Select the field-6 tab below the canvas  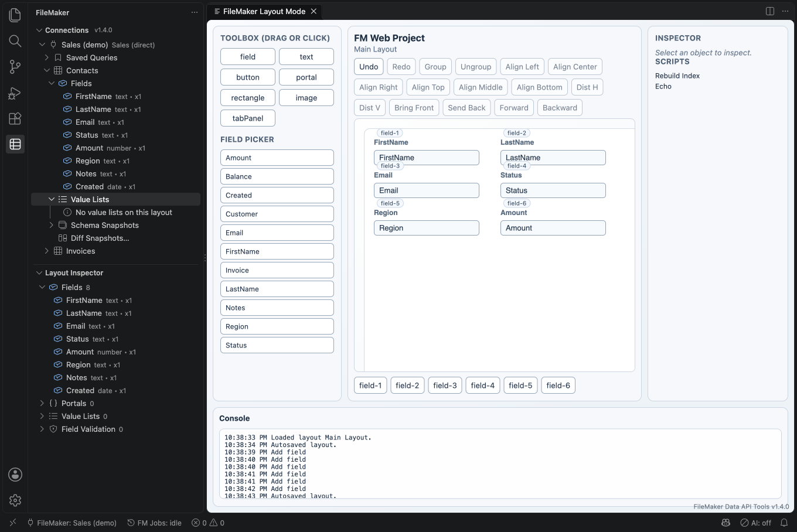[558, 385]
